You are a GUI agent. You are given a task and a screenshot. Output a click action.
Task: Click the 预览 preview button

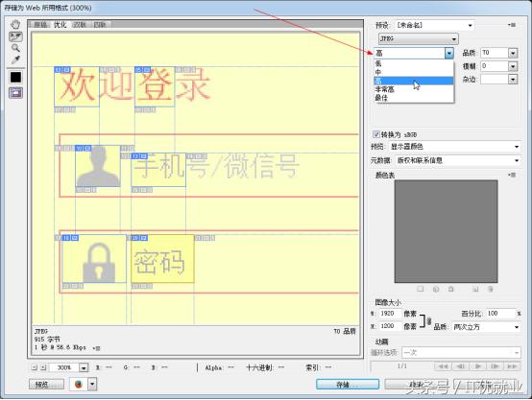tap(46, 385)
